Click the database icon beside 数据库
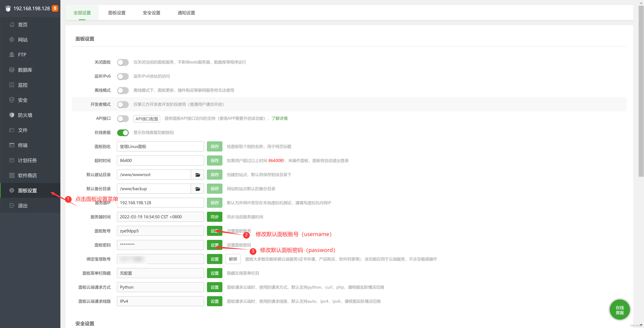644x328 pixels. point(12,70)
